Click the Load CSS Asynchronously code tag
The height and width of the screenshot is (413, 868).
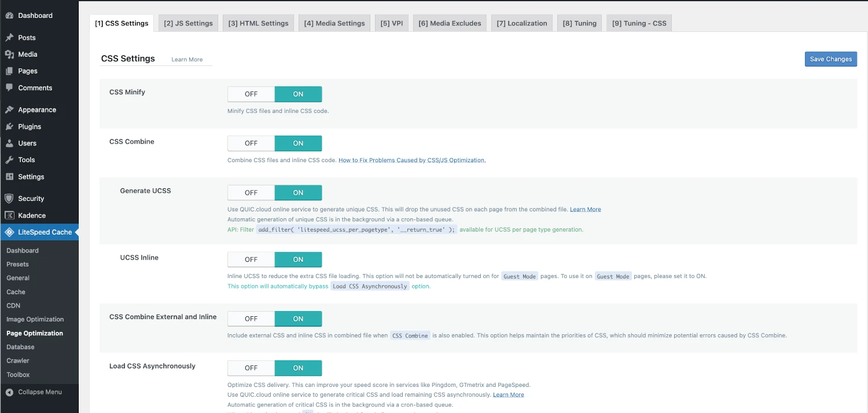click(x=370, y=286)
